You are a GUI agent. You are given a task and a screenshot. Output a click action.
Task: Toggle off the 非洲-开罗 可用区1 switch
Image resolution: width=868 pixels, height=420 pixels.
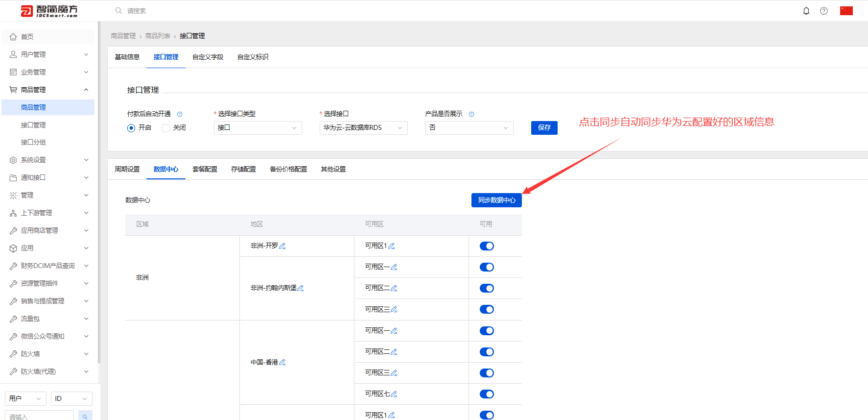point(487,246)
